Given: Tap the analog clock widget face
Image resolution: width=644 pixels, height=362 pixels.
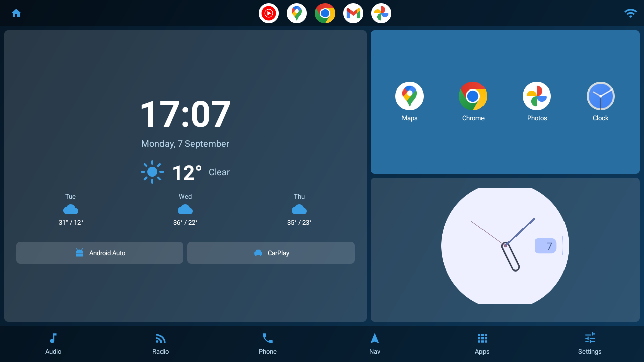Looking at the screenshot, I should tap(505, 246).
